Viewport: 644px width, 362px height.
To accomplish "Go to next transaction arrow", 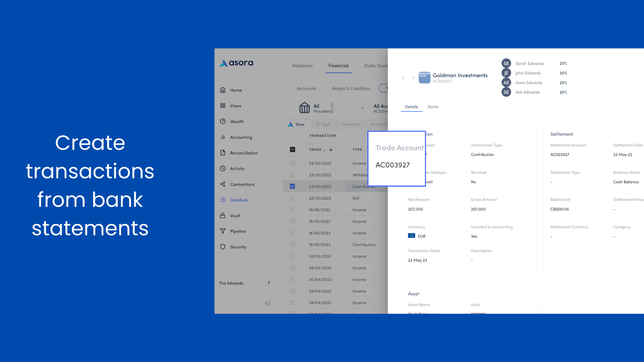I will (414, 77).
